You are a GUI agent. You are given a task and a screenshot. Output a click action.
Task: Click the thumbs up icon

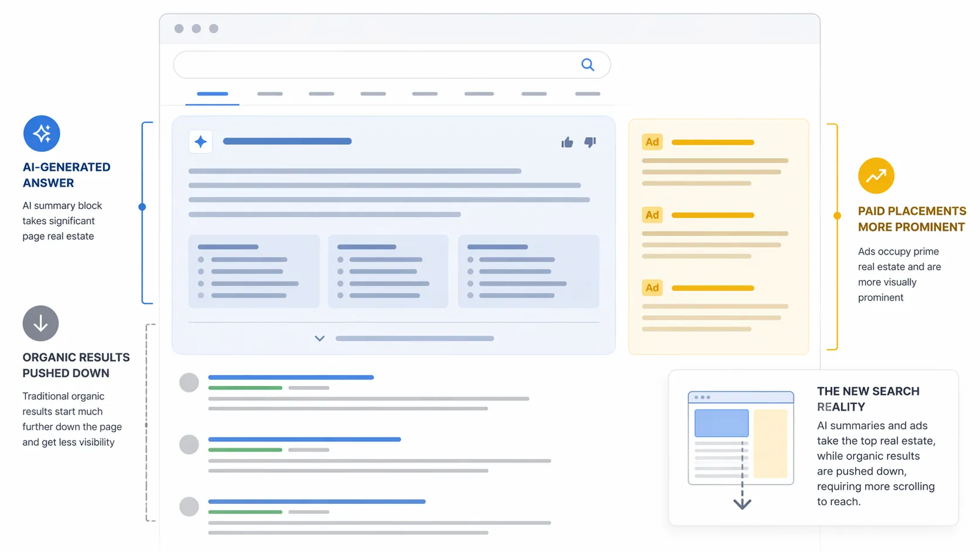tap(567, 142)
